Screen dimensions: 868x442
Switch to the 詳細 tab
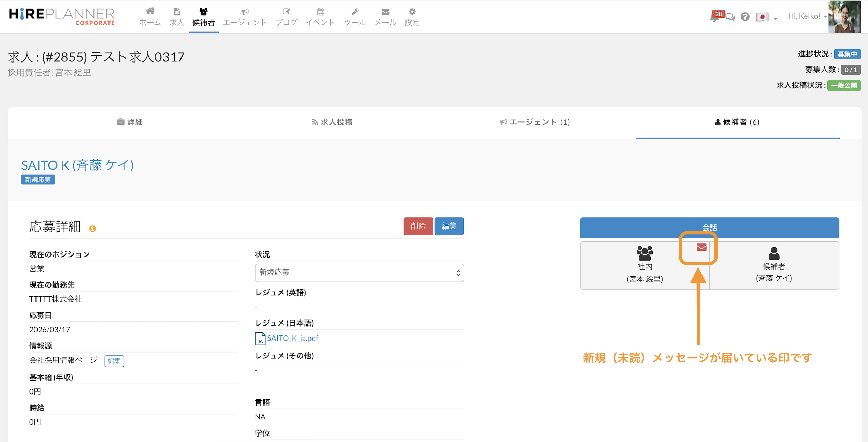[x=130, y=122]
